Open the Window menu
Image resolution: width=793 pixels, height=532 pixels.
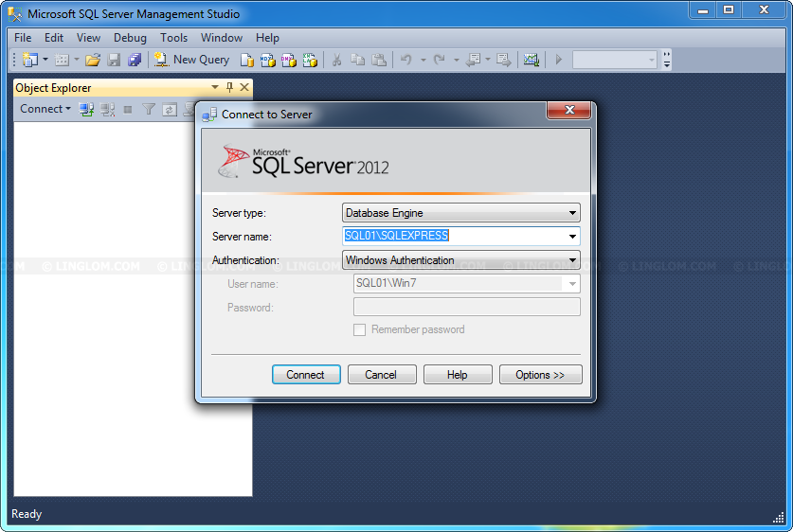[222, 38]
